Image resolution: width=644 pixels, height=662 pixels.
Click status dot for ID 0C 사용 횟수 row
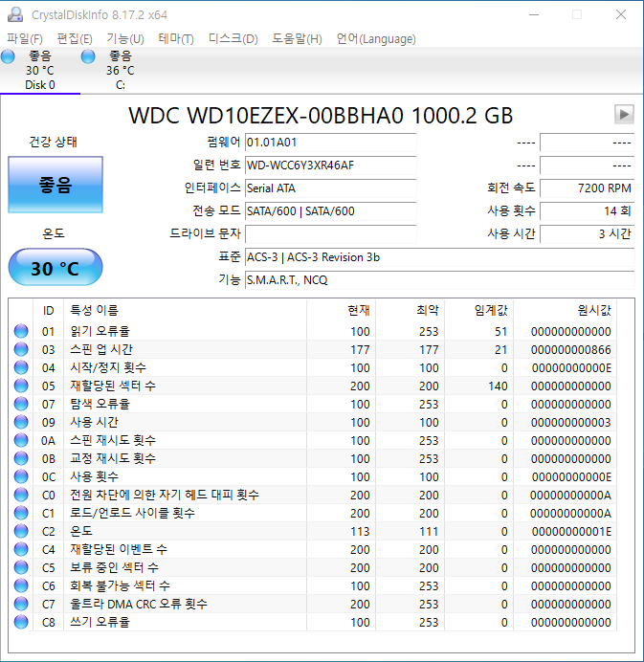click(21, 476)
